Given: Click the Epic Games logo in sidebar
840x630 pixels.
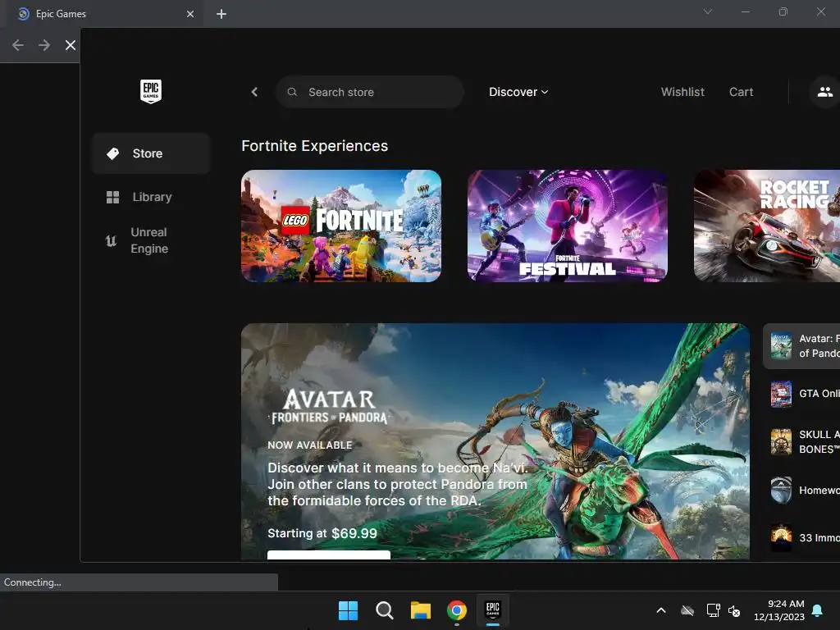Looking at the screenshot, I should pos(151,91).
